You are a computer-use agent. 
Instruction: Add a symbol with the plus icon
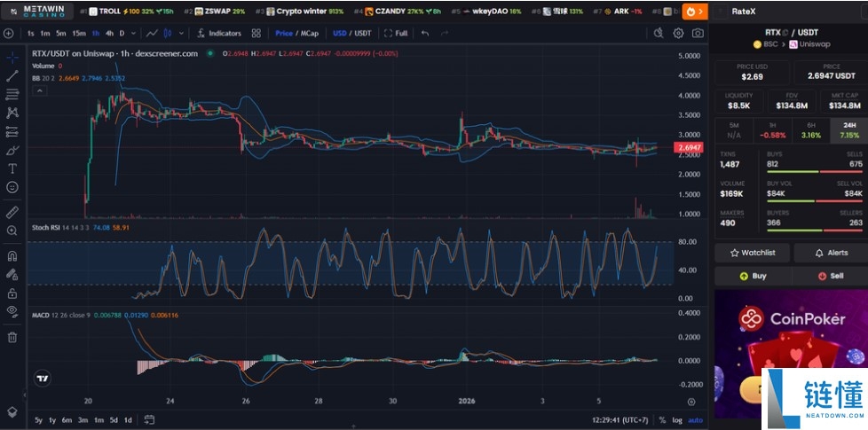[8, 33]
